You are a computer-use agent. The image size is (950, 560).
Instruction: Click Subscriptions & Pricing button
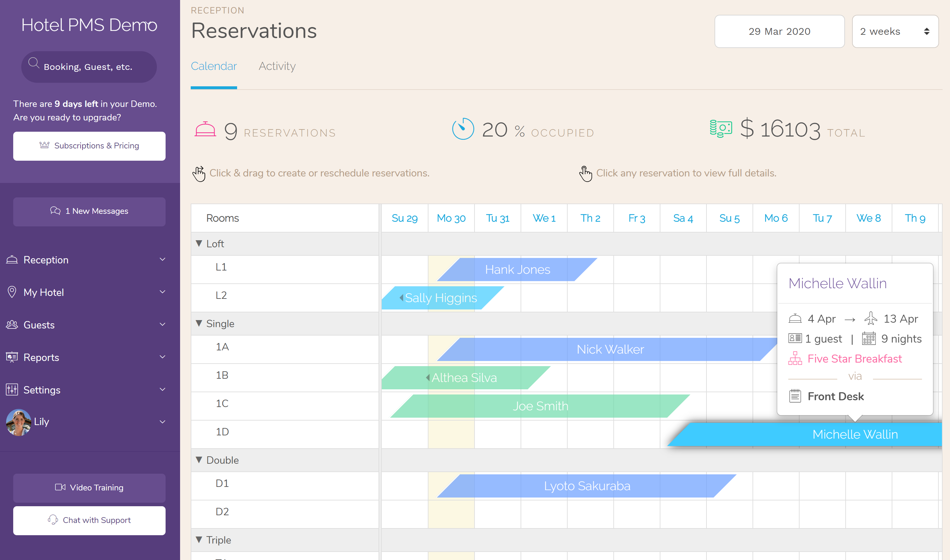(89, 145)
